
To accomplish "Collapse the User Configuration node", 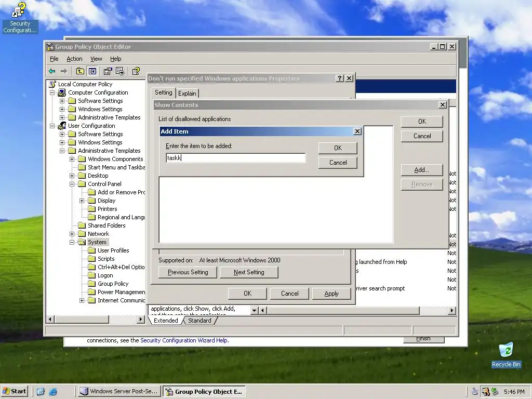I will point(52,126).
